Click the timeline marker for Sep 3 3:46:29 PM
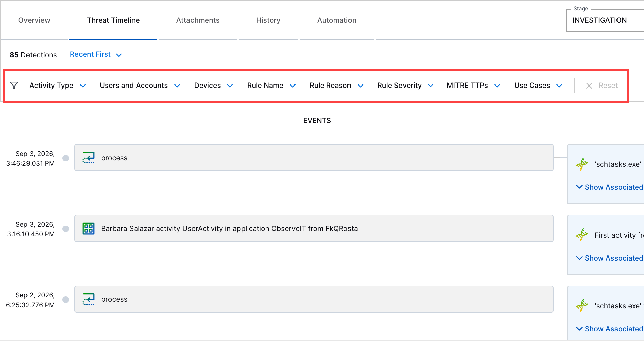The height and width of the screenshot is (341, 644). (66, 158)
